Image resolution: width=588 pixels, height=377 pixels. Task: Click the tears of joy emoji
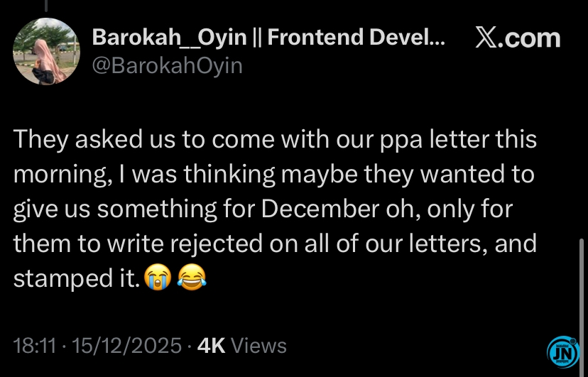pos(187,278)
